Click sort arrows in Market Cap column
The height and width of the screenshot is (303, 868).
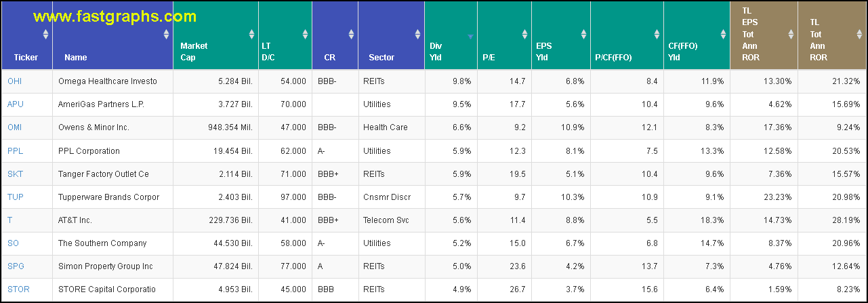coord(251,34)
